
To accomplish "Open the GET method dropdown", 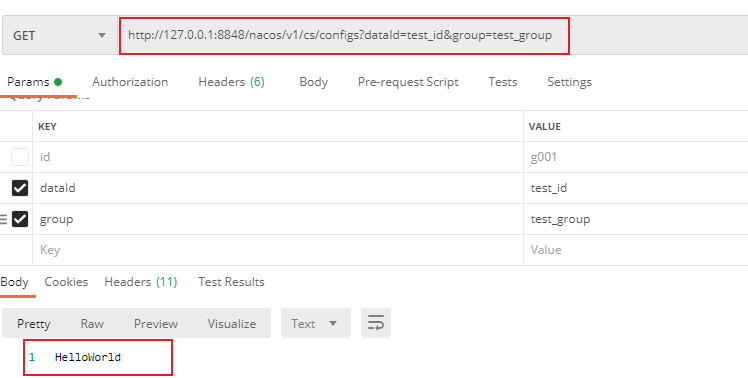I will coord(60,36).
